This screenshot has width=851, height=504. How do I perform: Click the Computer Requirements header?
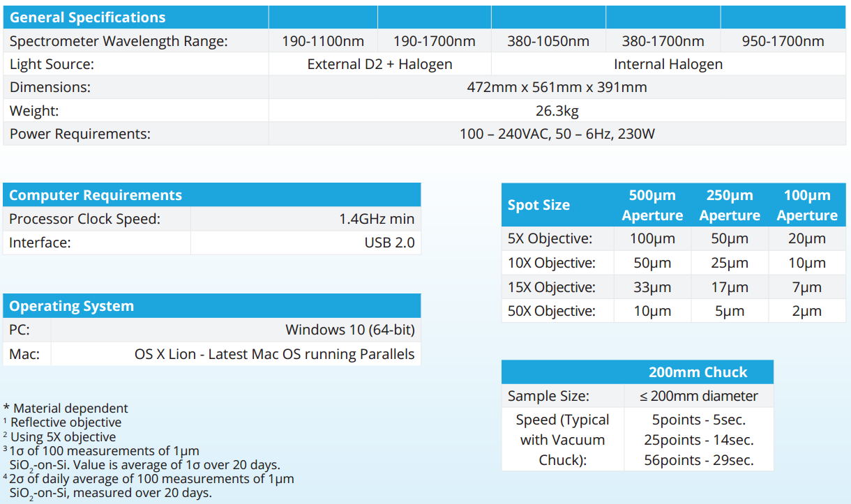pyautogui.click(x=96, y=195)
